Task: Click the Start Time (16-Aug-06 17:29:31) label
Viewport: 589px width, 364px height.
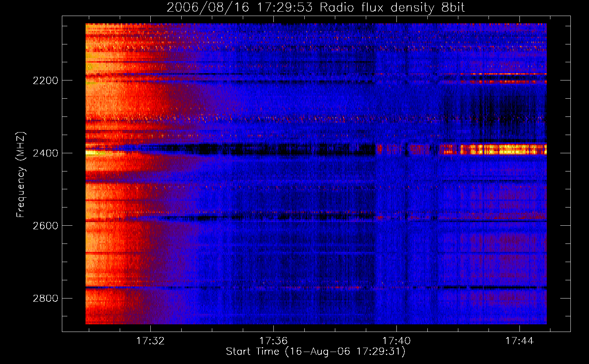Action: (316, 352)
